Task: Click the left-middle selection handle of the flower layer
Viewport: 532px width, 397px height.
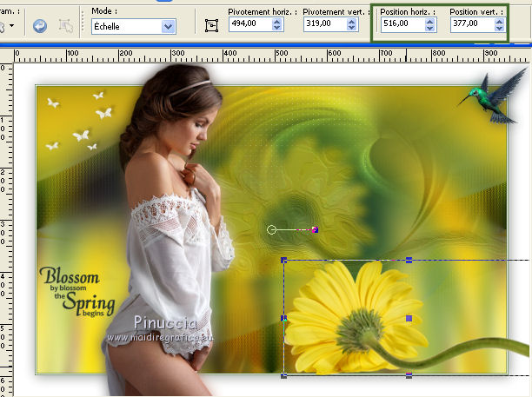Action: coord(284,318)
